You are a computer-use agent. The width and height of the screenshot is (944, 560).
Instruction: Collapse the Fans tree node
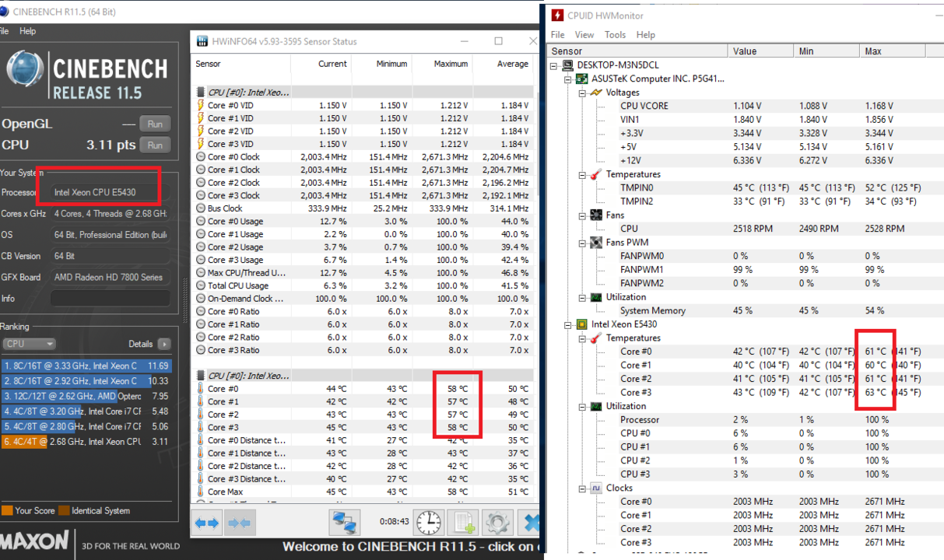point(582,215)
